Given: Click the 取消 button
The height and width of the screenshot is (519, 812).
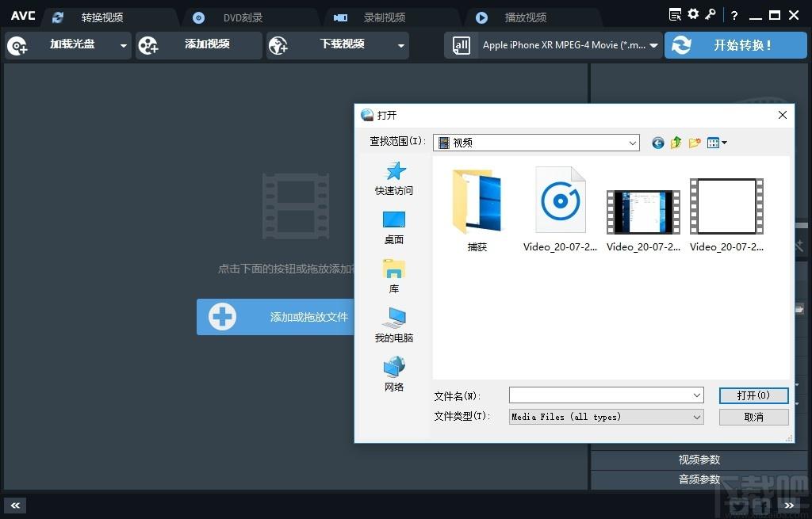Looking at the screenshot, I should tap(753, 417).
